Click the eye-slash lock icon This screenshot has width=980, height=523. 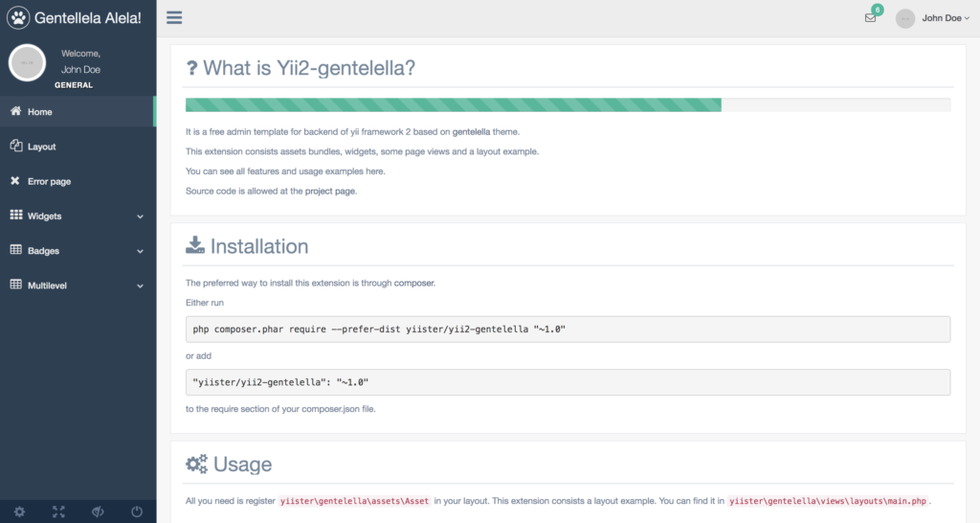(98, 512)
